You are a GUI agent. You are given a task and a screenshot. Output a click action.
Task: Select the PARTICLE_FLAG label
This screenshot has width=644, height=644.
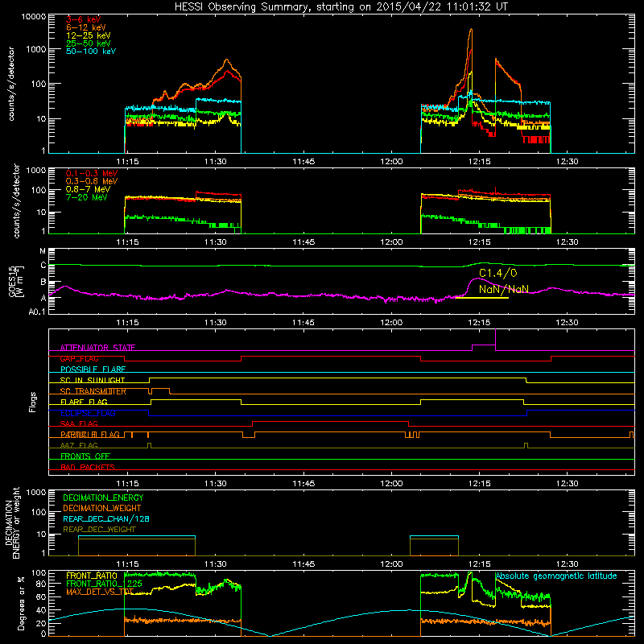pos(90,434)
